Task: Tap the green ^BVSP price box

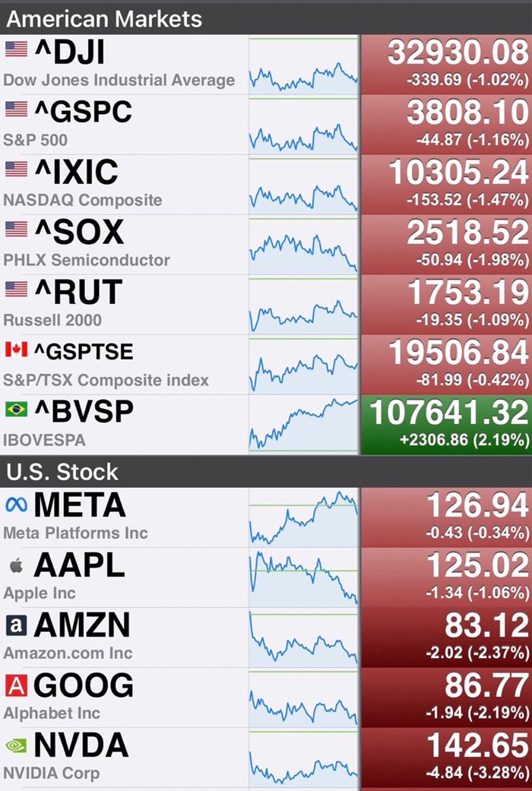Action: [445, 425]
